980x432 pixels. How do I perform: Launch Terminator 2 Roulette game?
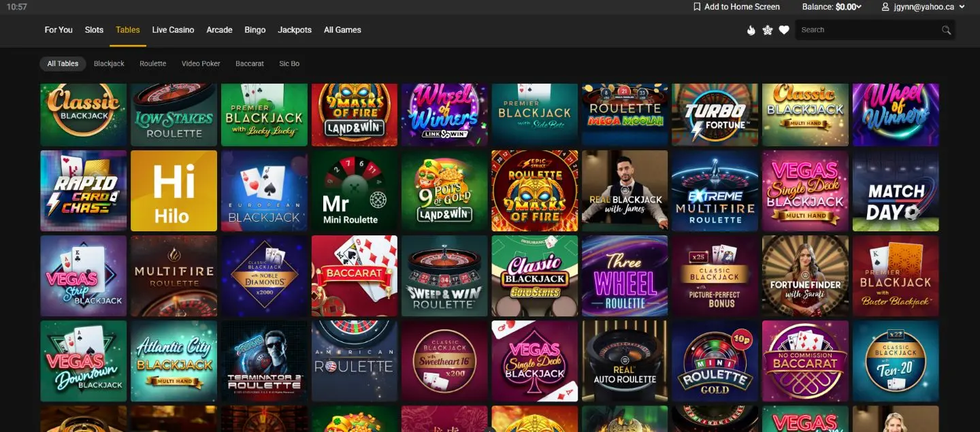point(264,361)
